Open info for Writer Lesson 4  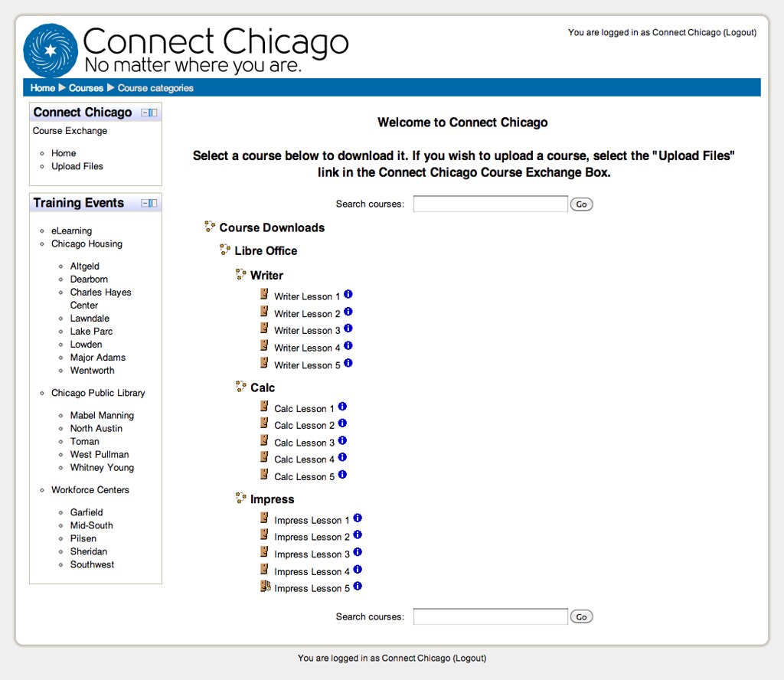point(348,345)
